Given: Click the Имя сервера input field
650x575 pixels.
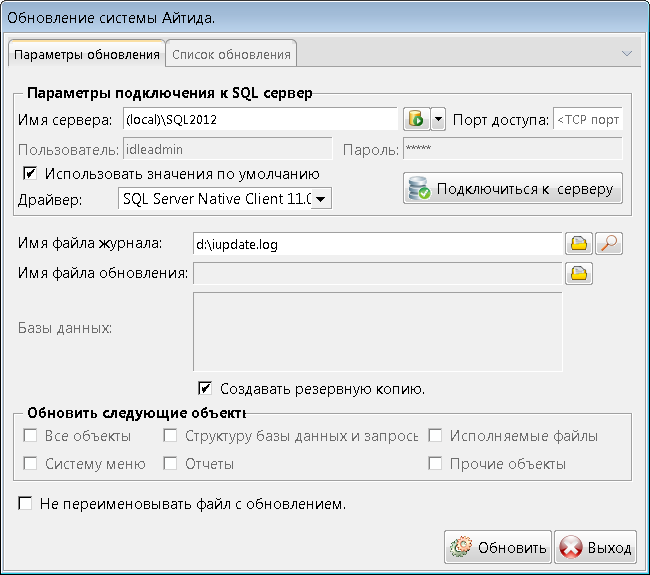Looking at the screenshot, I should coord(260,119).
